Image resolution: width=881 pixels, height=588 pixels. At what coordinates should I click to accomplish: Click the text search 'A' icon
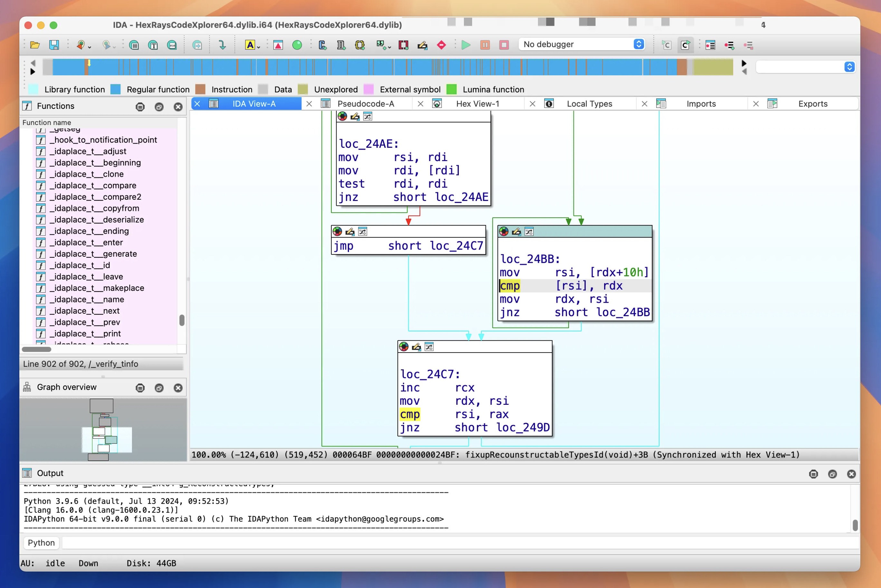pos(249,45)
